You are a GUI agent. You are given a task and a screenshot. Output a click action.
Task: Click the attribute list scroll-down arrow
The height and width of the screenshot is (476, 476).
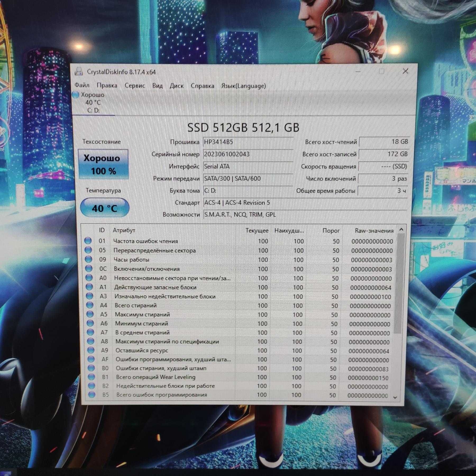395,397
